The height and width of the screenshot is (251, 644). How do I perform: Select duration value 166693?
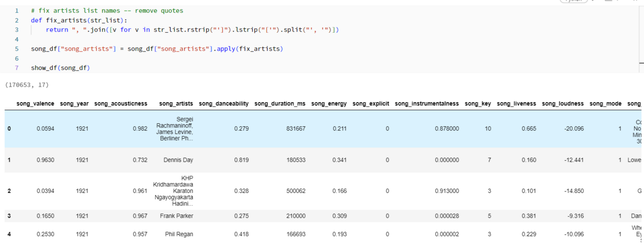coord(296,234)
